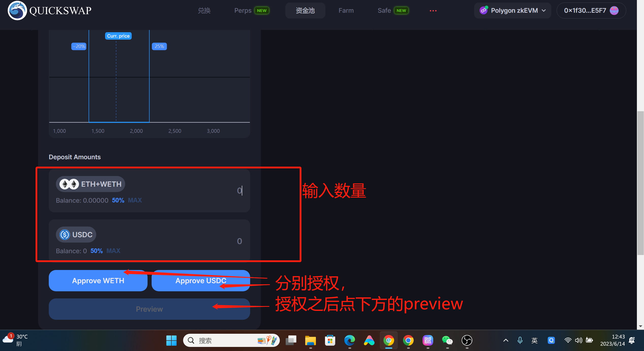This screenshot has height=351, width=644.
Task: Click the ETH+WETH double token icon
Action: tap(69, 184)
